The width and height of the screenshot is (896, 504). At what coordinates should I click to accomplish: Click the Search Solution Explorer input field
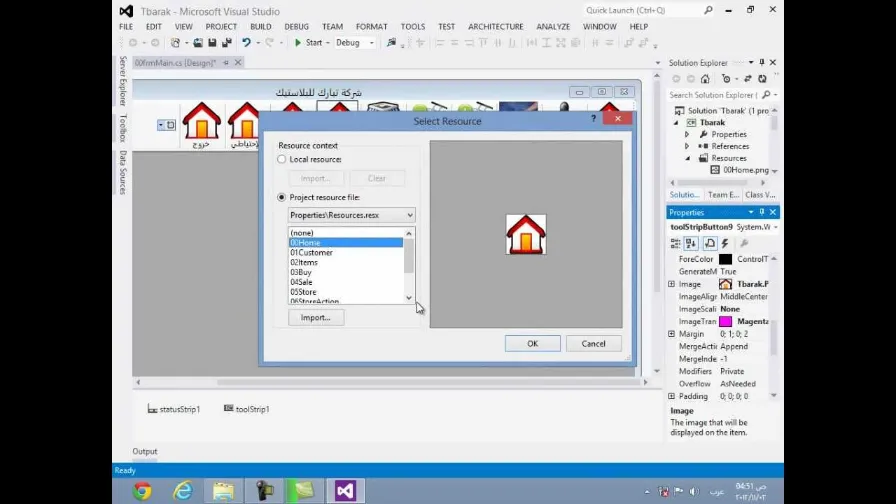[x=714, y=95]
